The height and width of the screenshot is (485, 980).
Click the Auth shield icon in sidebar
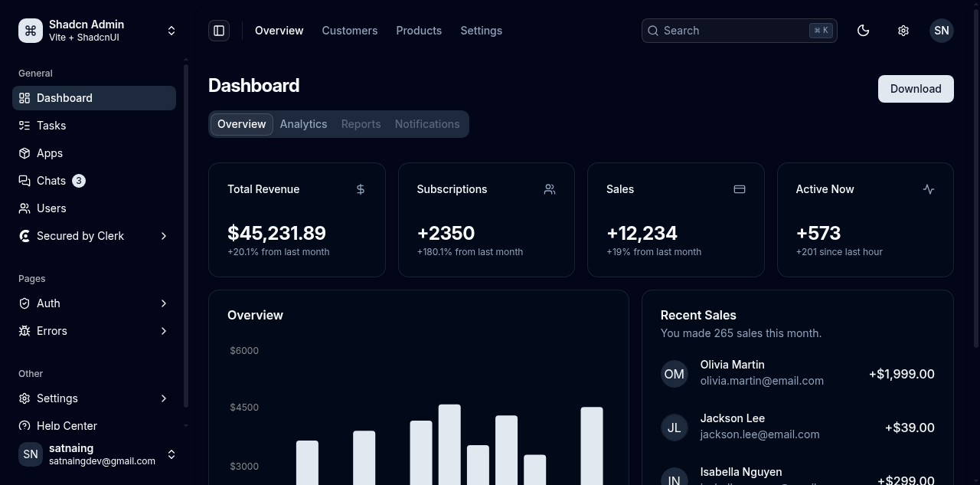(24, 303)
